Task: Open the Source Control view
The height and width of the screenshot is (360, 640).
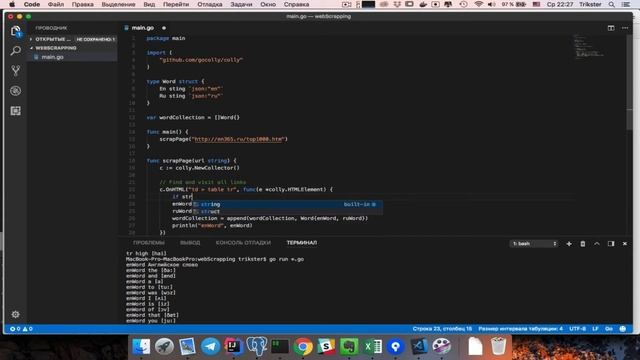Action: pyautogui.click(x=16, y=71)
